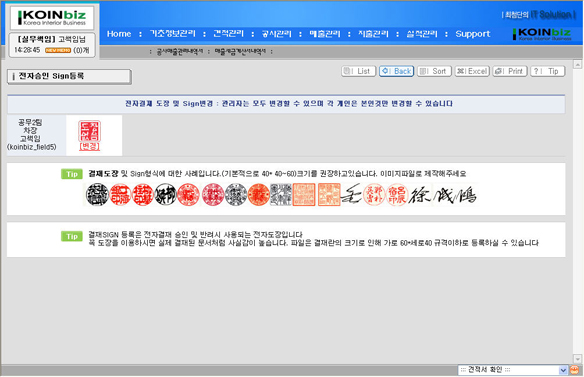Click the 14:28:45 clock text
The width and height of the screenshot is (584, 377).
(27, 50)
